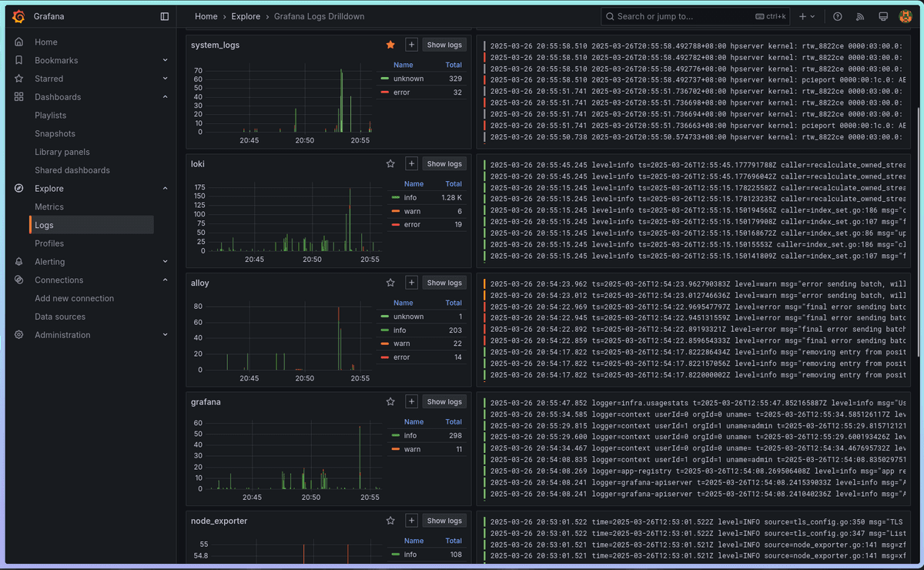924x570 pixels.
Task: Go to Home breadcrumb
Action: click(206, 16)
